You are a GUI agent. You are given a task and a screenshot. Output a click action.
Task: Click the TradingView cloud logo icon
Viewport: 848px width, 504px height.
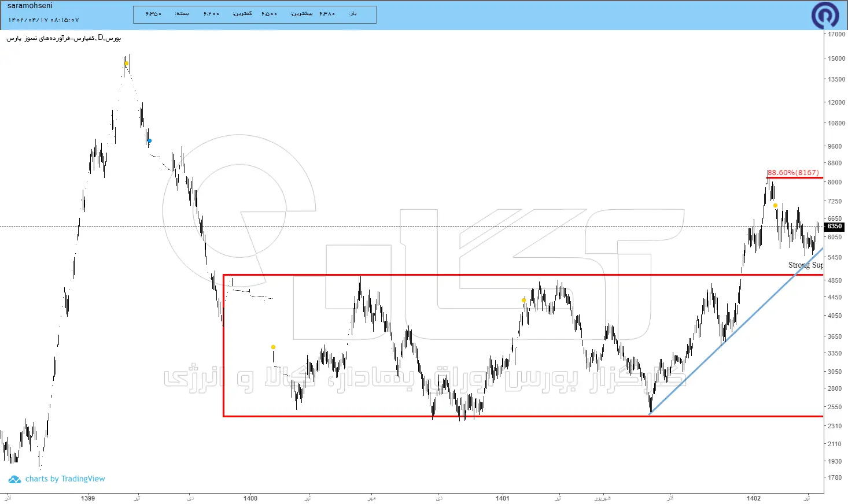(x=14, y=480)
